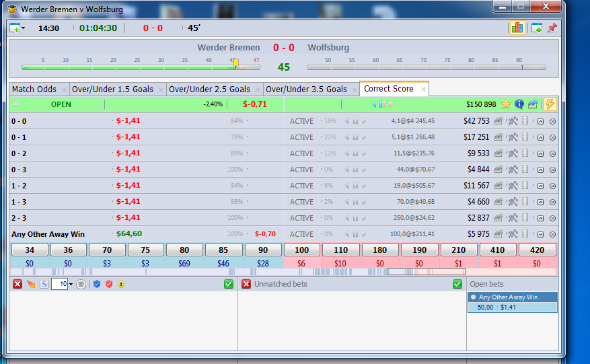Click the green checkmark in Unmatched bets header
Image resolution: width=590 pixels, height=364 pixels.
[457, 284]
